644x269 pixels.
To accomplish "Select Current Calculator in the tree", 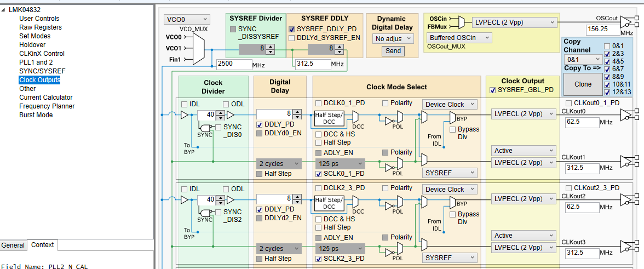I will point(45,98).
